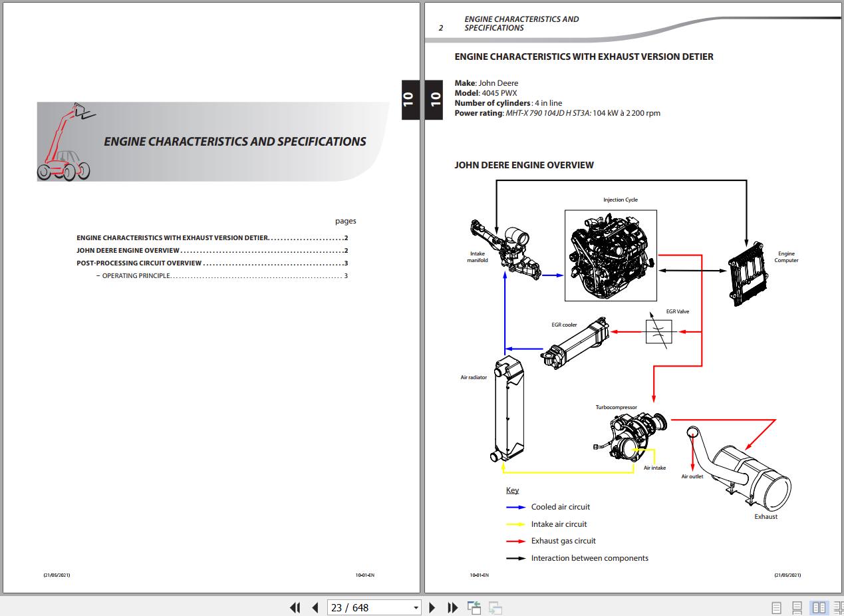The width and height of the screenshot is (844, 616).
Task: Click the 'Interaction between components' key label
Action: pyautogui.click(x=589, y=558)
